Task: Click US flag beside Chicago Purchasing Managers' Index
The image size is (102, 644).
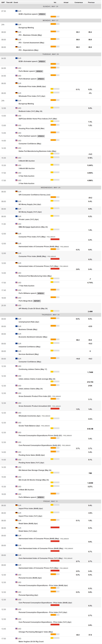Action: pyautogui.click(x=16, y=629)
